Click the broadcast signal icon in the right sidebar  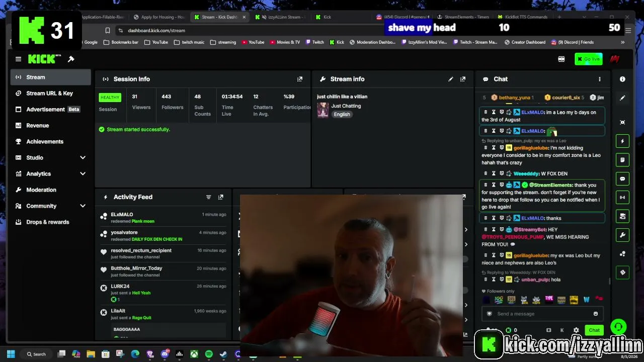pos(622,198)
